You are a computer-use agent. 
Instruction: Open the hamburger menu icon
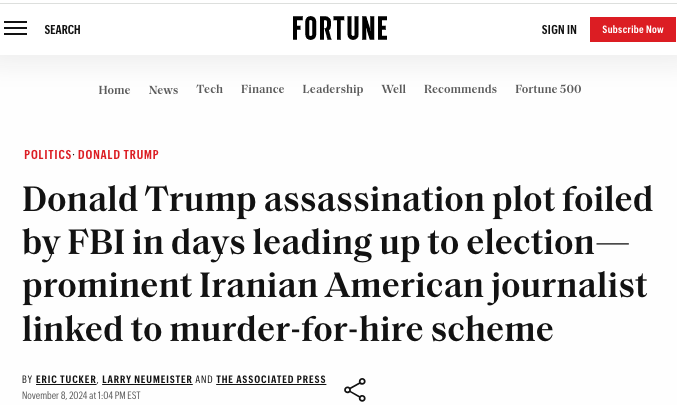(16, 28)
